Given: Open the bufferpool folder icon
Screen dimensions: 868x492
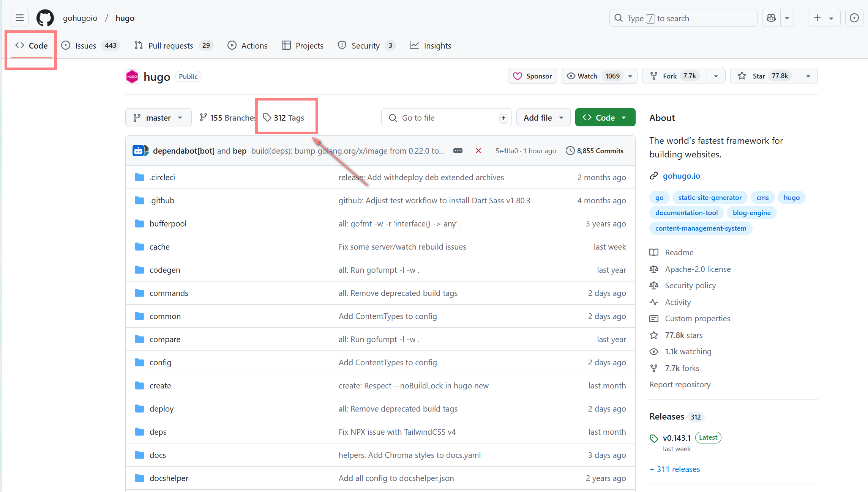Looking at the screenshot, I should (x=139, y=223).
